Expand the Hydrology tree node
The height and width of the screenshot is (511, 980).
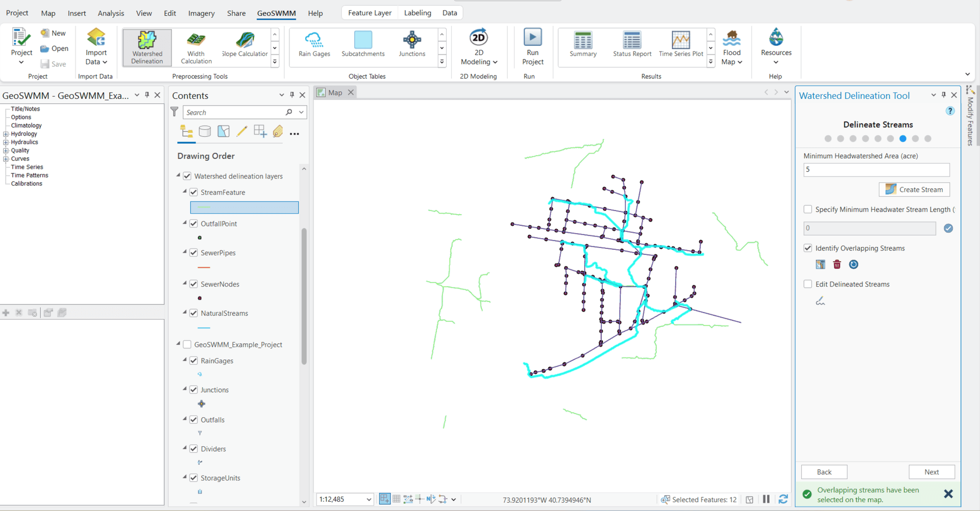[5, 134]
